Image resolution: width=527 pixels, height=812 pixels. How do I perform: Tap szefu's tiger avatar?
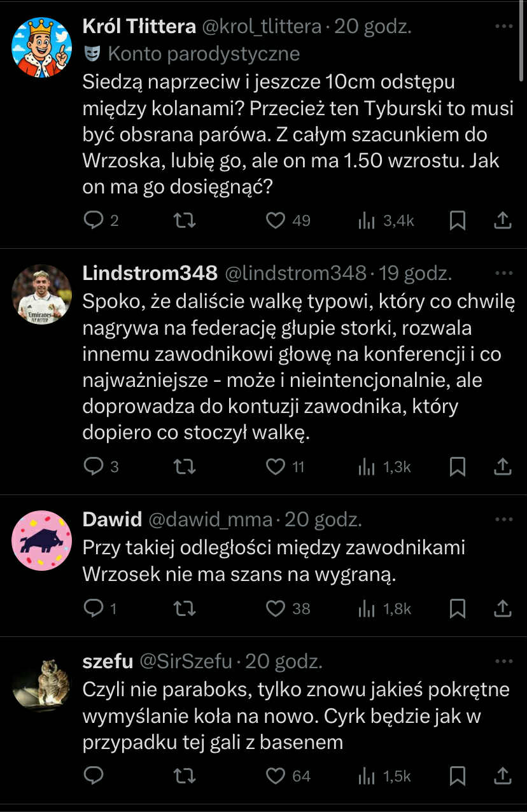click(42, 683)
